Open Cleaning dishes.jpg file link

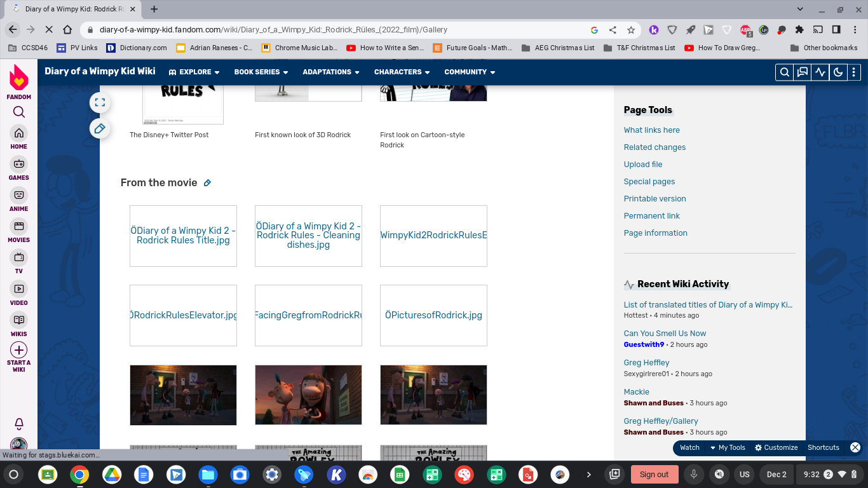(x=308, y=235)
